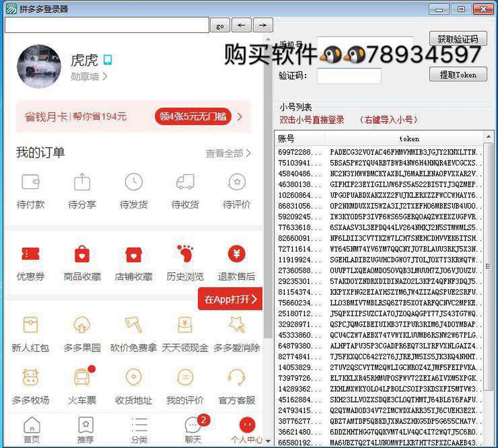Claim 领4张5元无门槛 coupon button
This screenshot has width=498, height=448.
(193, 117)
